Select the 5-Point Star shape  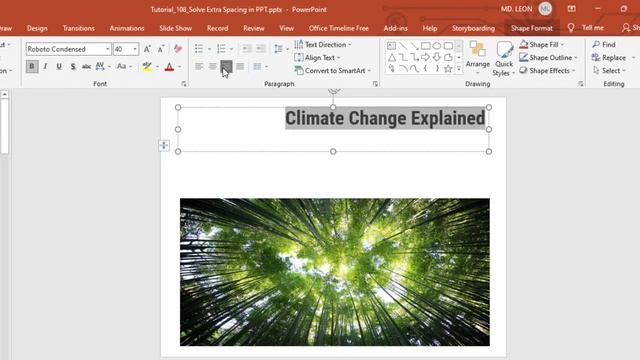(x=448, y=69)
